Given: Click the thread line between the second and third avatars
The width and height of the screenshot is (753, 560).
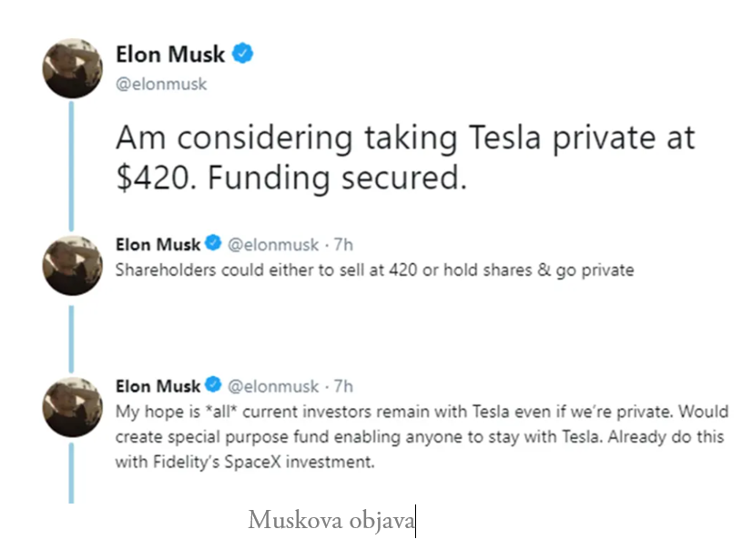Looking at the screenshot, I should click(72, 339).
